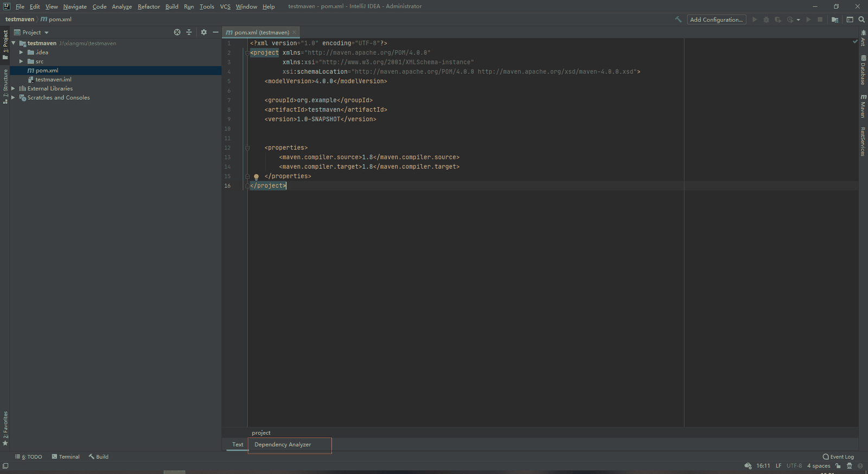Hide the Project tool window
Viewport: 868px width, 474px height.
coord(215,32)
